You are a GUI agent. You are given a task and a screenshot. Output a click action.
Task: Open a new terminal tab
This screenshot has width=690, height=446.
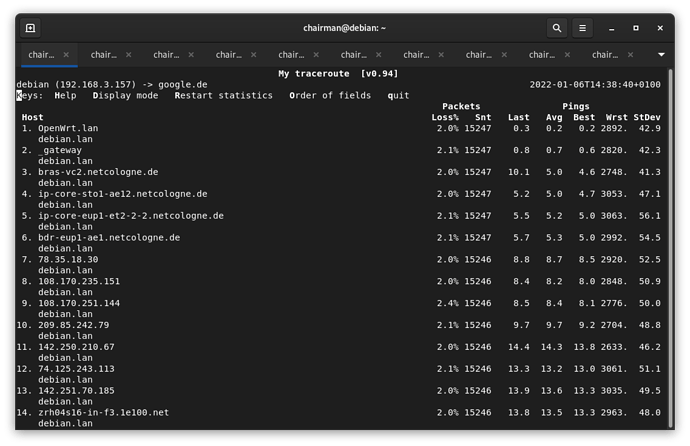coord(30,28)
